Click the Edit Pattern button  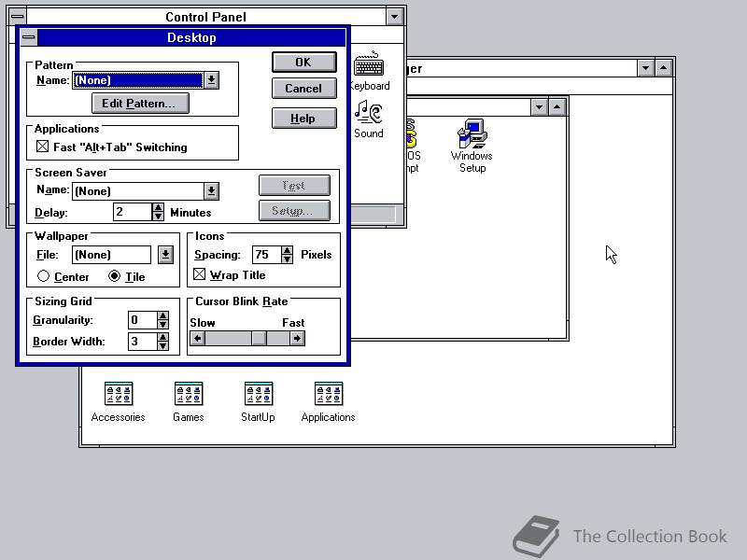(141, 104)
